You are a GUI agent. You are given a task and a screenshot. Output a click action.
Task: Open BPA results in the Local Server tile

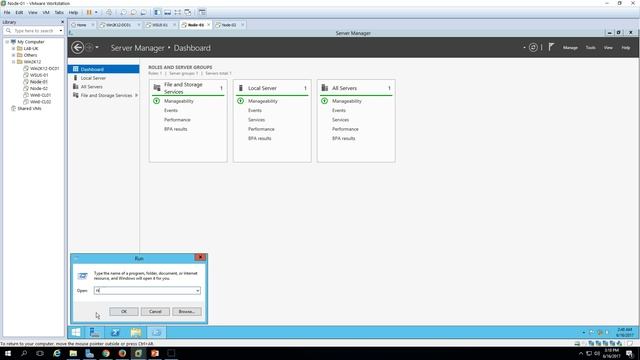coord(260,138)
